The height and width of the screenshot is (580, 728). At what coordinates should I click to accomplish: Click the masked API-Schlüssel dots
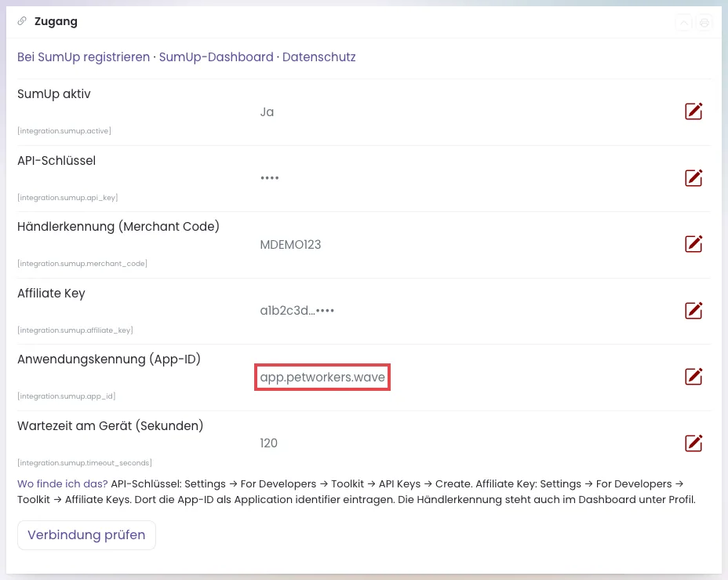[269, 178]
